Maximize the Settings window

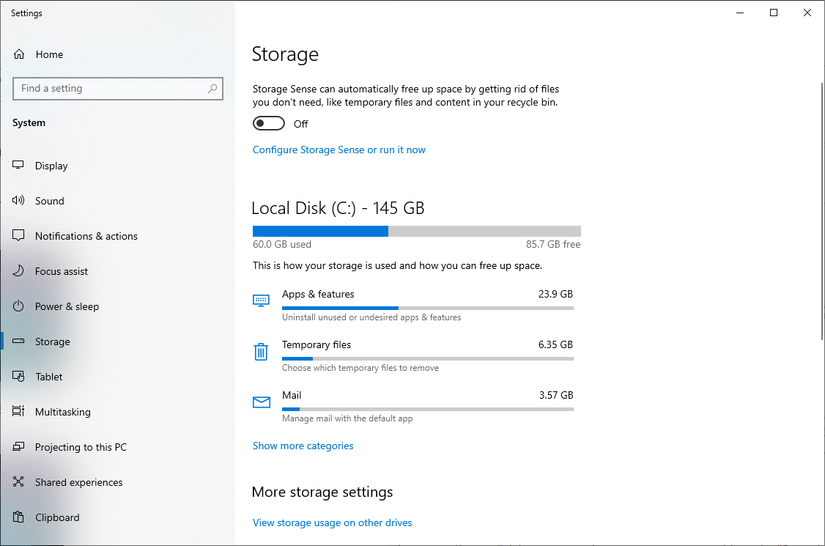point(773,13)
